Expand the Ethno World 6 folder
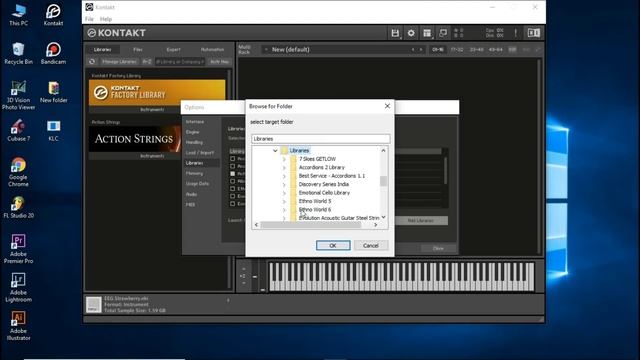This screenshot has height=360, width=640. point(284,210)
